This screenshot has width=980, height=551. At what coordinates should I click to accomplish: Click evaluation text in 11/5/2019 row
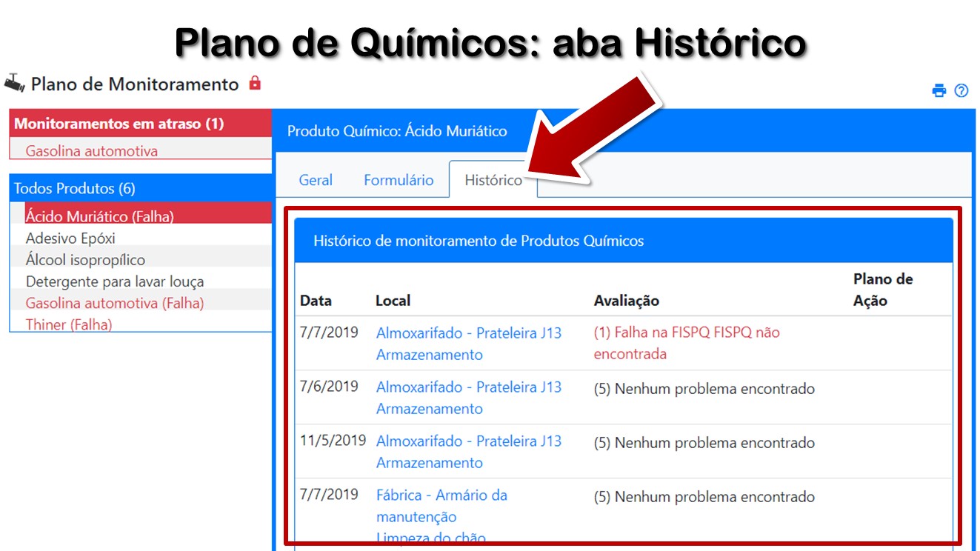coord(704,443)
